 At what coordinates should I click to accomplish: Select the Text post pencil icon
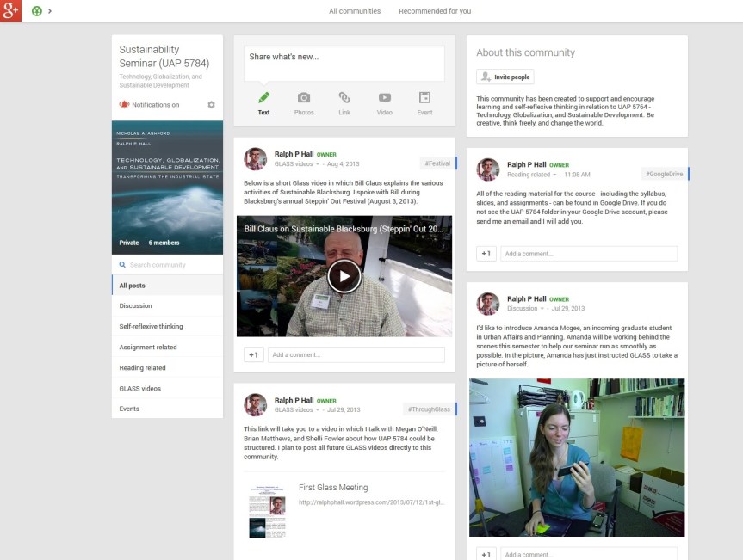click(x=263, y=98)
